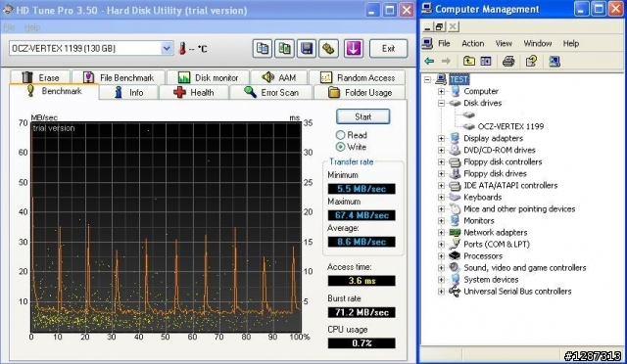Click the copy text results icon in HD Tune
This screenshot has height=364, width=627.
[263, 49]
